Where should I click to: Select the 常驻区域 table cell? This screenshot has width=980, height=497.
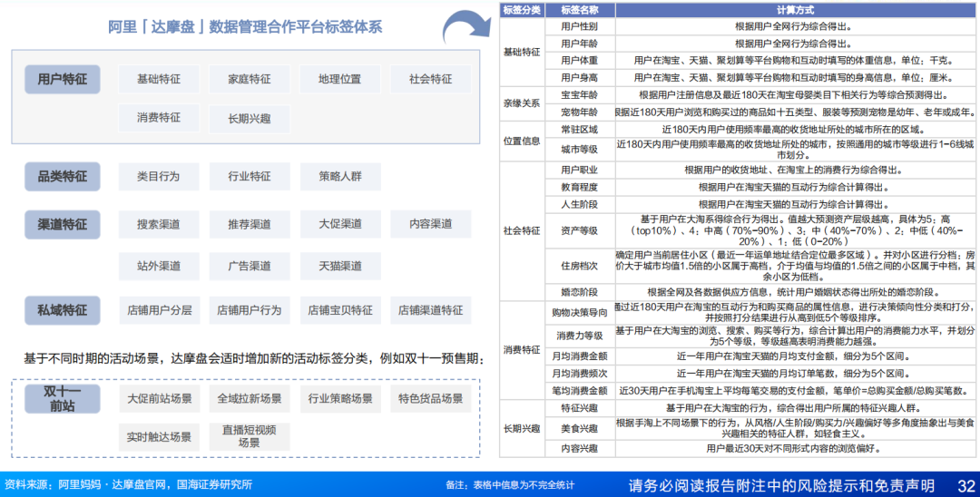click(x=579, y=130)
